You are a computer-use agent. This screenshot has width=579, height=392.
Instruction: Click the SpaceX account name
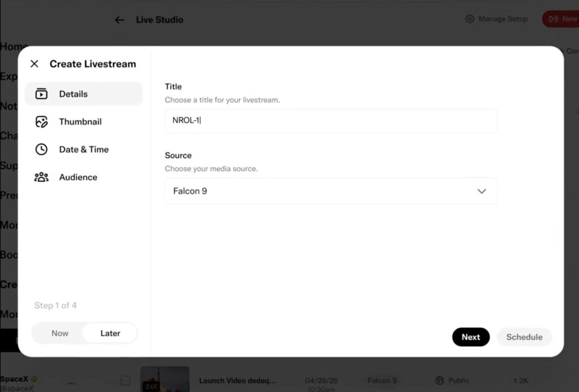tap(14, 379)
